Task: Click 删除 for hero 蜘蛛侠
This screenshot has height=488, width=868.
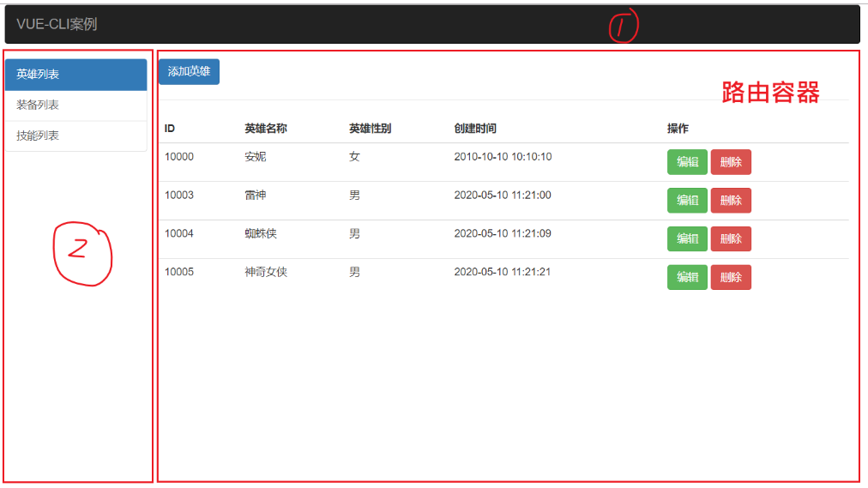Action: (731, 239)
